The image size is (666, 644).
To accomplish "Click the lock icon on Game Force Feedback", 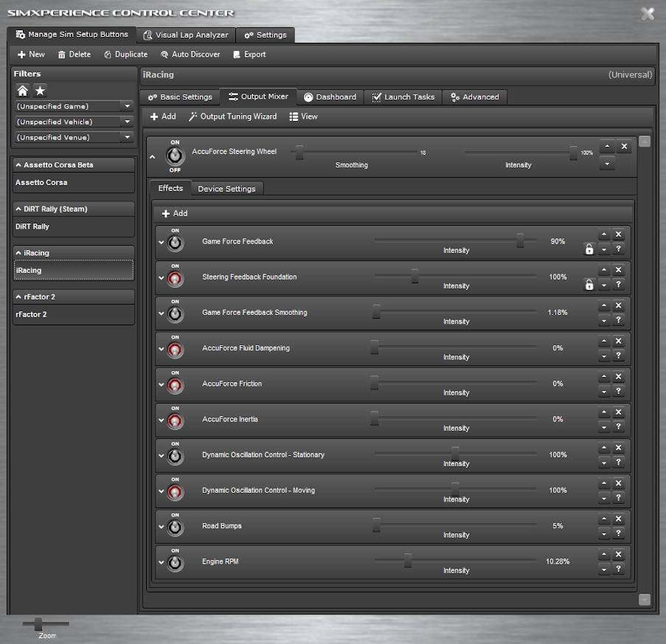I will (589, 249).
